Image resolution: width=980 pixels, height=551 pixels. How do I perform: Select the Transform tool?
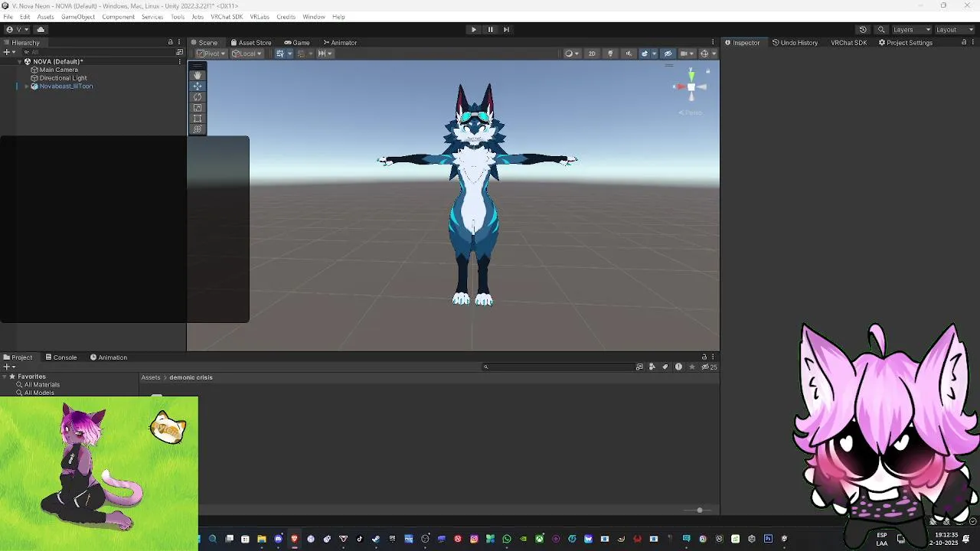click(x=198, y=129)
